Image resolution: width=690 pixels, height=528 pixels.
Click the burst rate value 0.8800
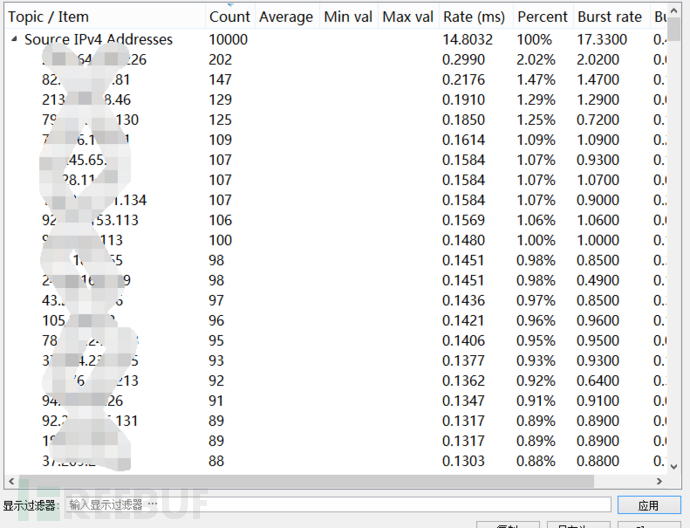point(598,461)
